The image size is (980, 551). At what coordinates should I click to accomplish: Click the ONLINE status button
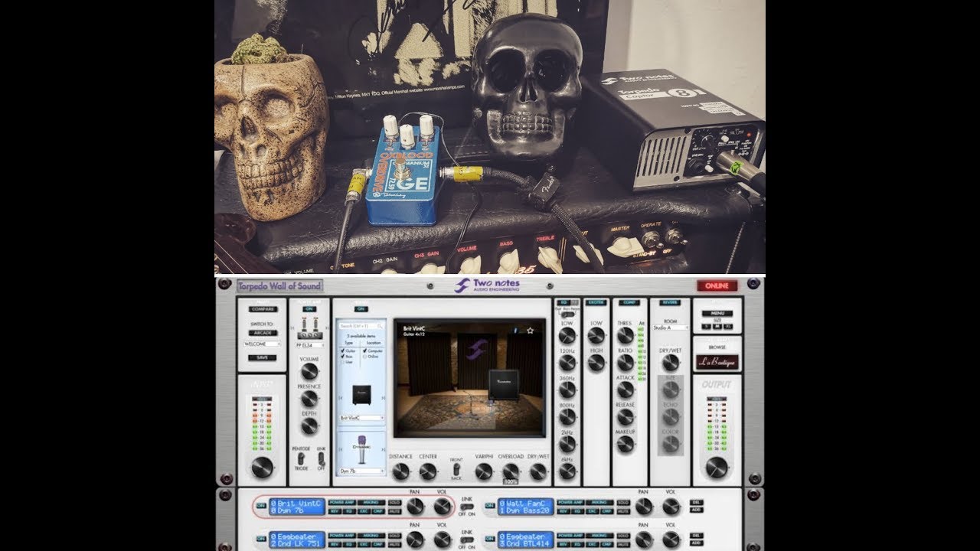click(717, 285)
